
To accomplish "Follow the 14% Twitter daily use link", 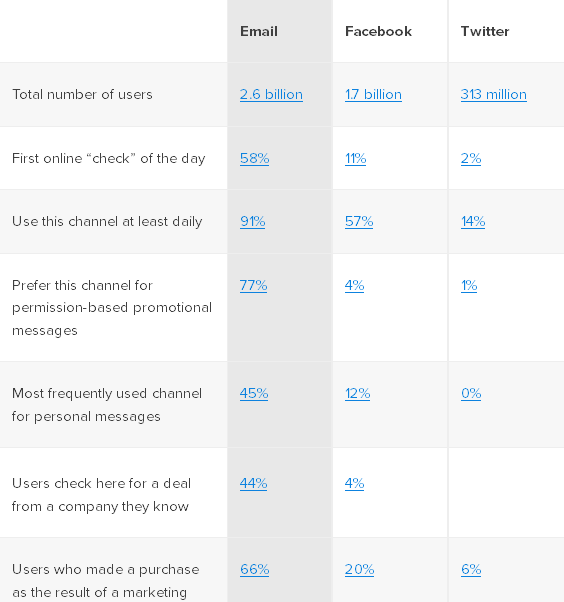I will coord(473,222).
